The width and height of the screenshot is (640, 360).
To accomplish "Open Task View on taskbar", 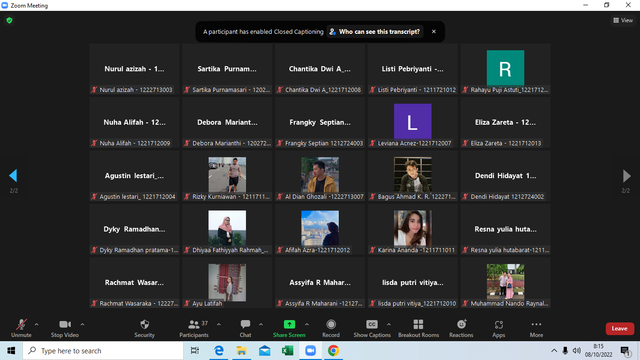I will coord(195,351).
